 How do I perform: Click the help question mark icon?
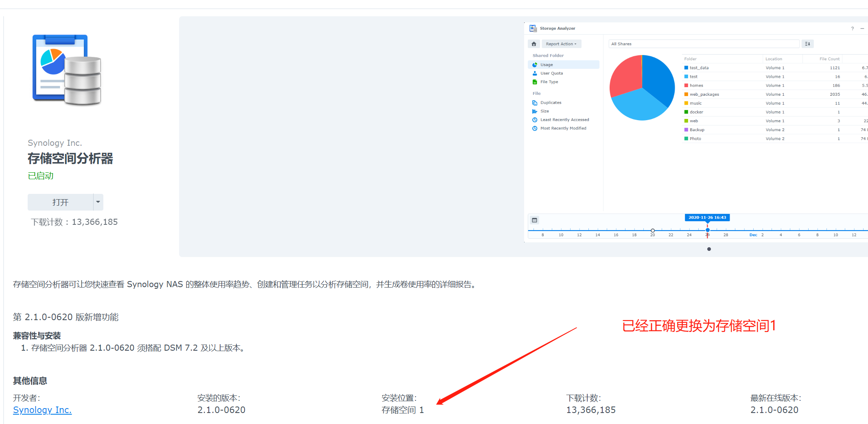[x=853, y=29]
